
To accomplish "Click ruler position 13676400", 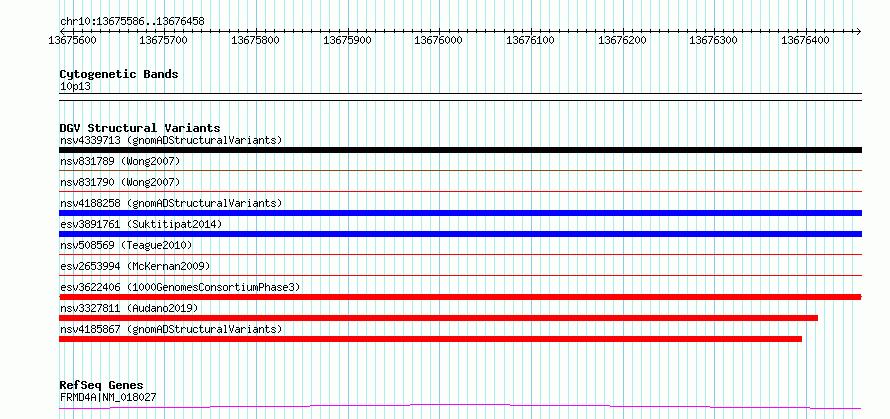I will pos(806,40).
